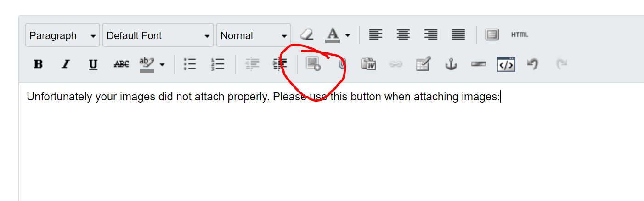Expand the font color dropdown arrow
644x201 pixels.
[x=348, y=35]
